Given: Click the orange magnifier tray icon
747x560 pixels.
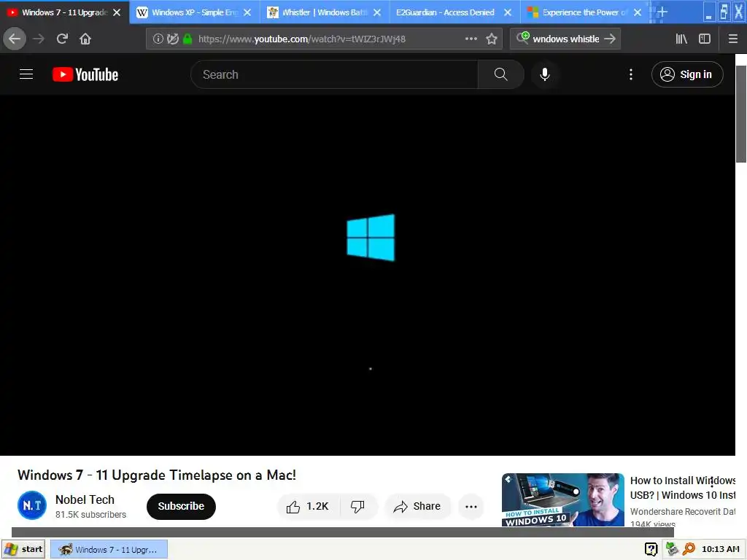Looking at the screenshot, I should click(689, 549).
